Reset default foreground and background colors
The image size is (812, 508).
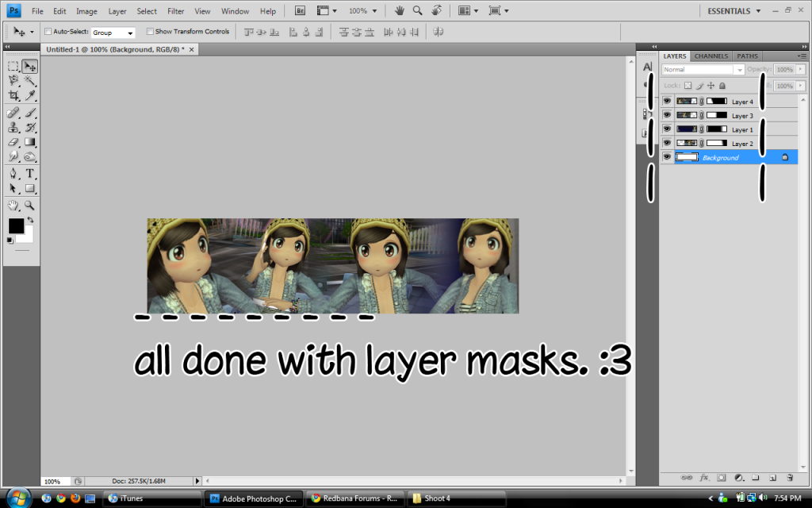click(x=10, y=241)
